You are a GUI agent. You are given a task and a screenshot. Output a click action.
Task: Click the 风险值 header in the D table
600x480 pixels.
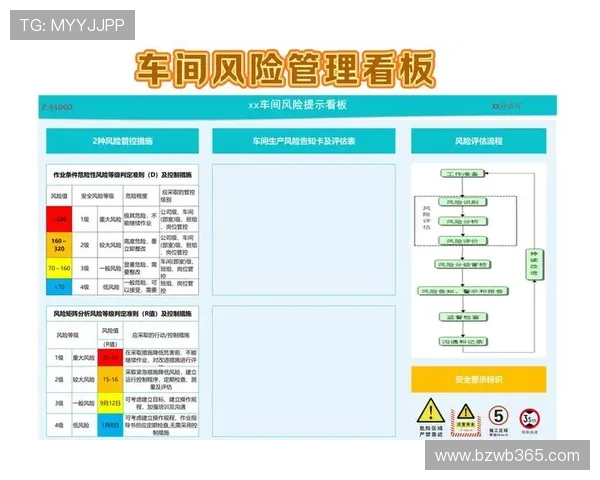[59, 196]
